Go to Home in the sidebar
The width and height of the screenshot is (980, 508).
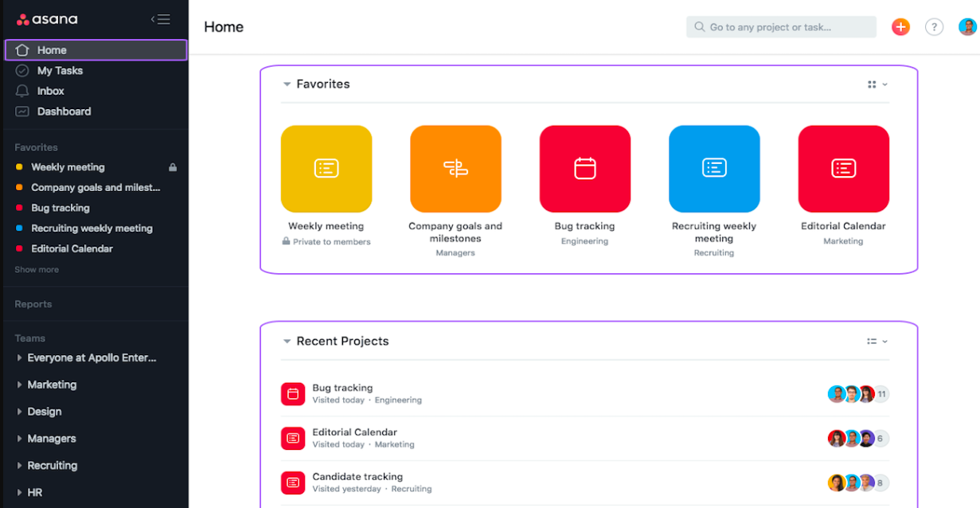point(96,50)
